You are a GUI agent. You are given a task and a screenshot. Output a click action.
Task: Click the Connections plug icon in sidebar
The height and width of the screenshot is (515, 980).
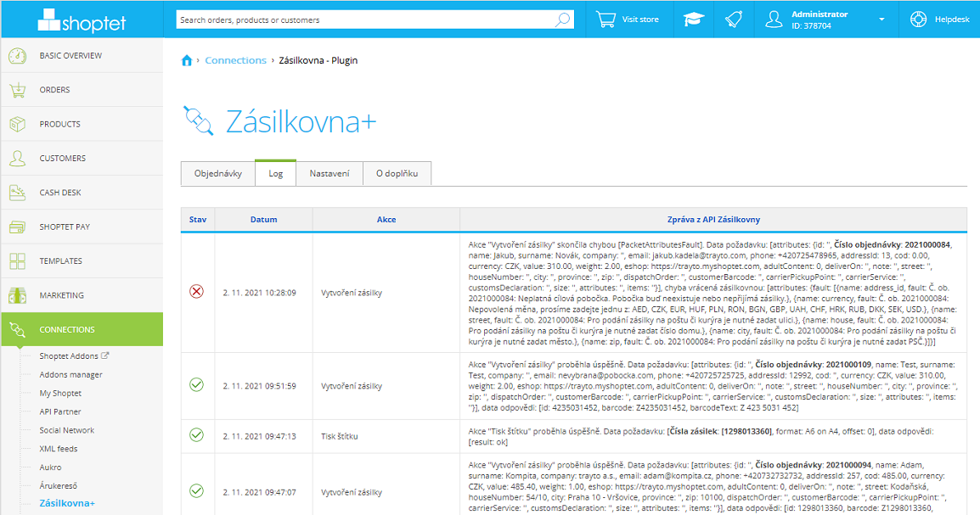tap(18, 329)
